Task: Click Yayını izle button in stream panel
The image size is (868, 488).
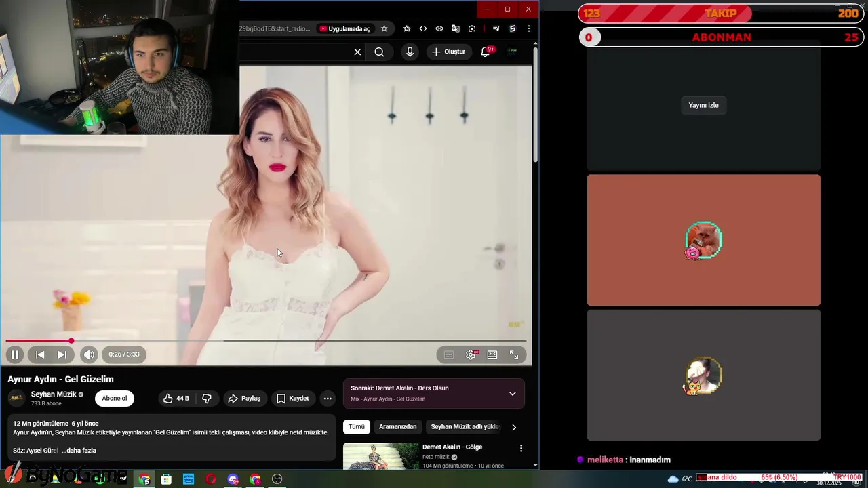Action: 703,105
